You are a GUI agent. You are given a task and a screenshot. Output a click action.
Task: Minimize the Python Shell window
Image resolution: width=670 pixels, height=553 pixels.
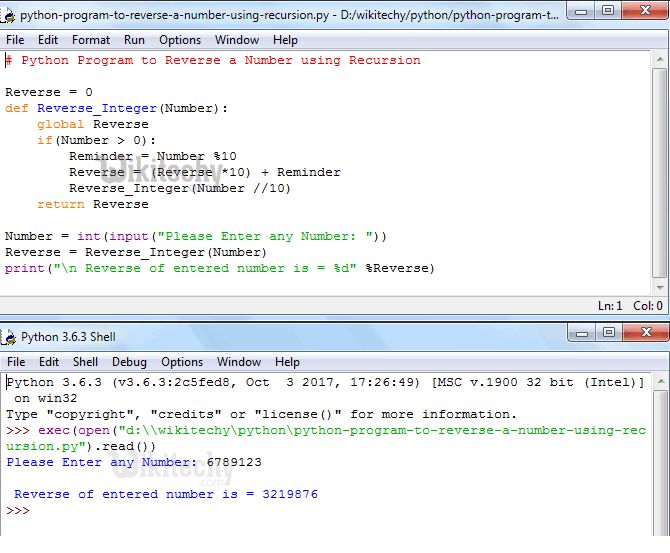point(582,332)
